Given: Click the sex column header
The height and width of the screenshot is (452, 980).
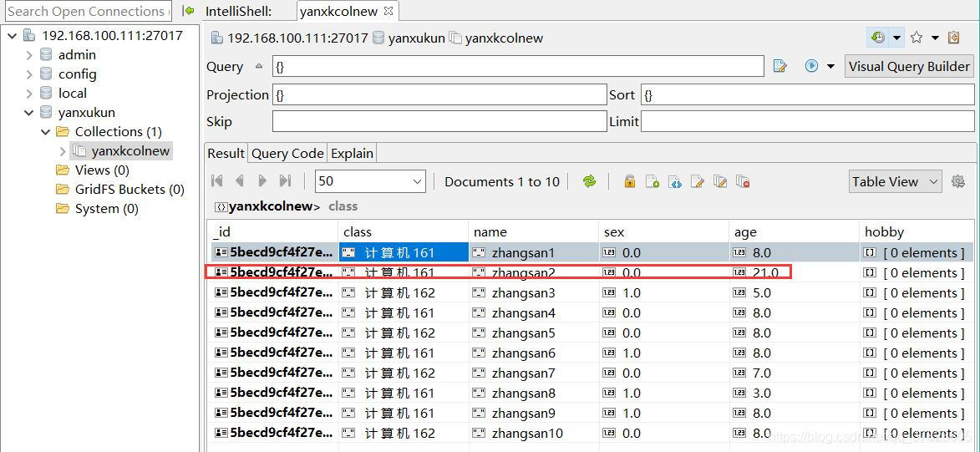Looking at the screenshot, I should coord(663,232).
